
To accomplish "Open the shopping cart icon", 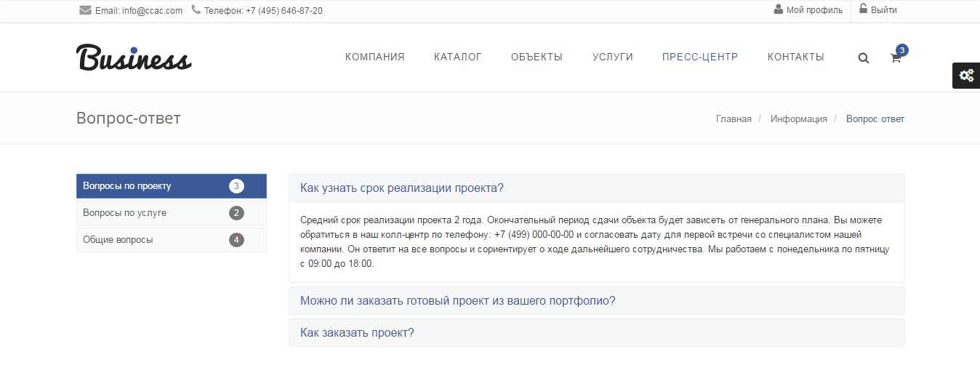I will coord(896,58).
